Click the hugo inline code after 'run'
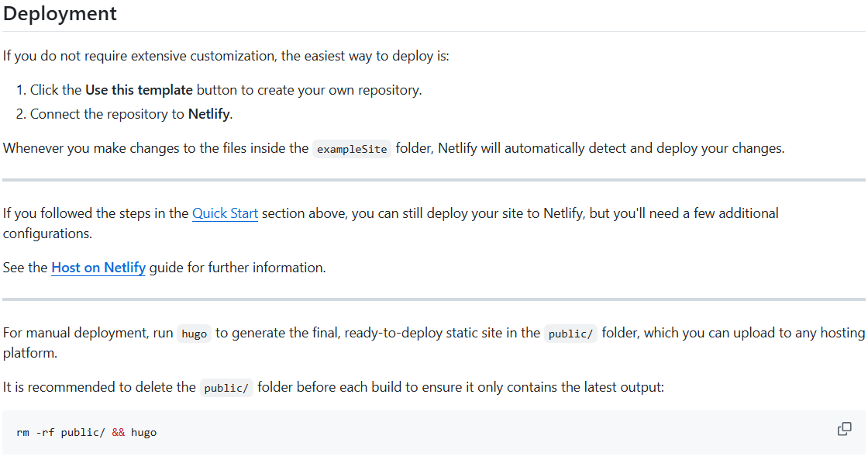Viewport: 868px width, 460px height. [195, 334]
